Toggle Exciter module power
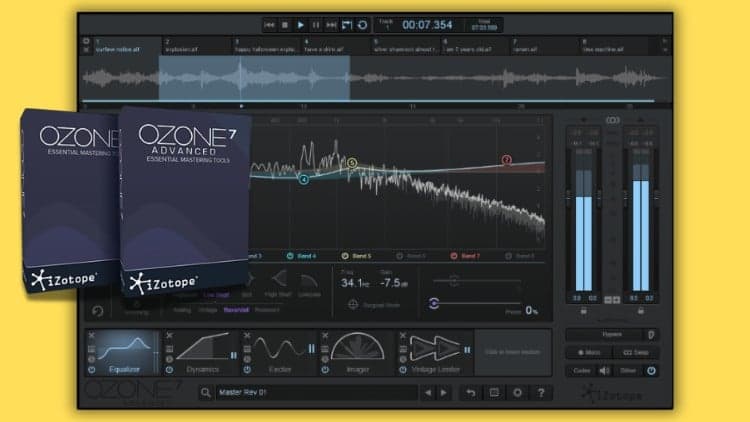The height and width of the screenshot is (422, 750). [x=247, y=370]
